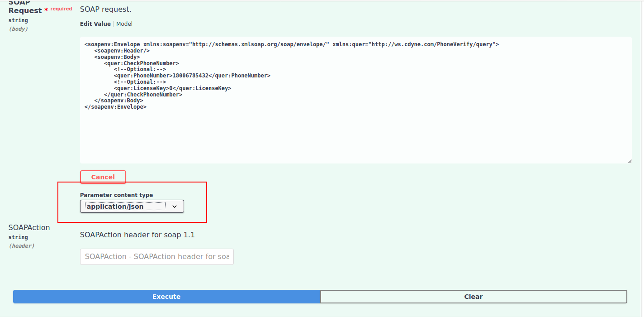Click the opening quer:CheckPhoneNumber tag
The width and height of the screenshot is (644, 317).
142,63
